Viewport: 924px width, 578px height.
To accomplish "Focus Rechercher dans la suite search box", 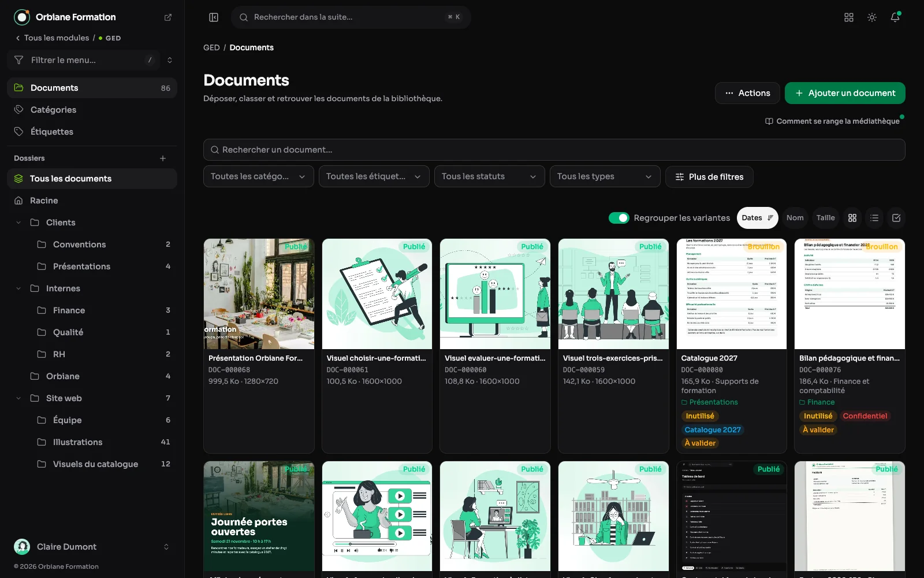I will (351, 17).
